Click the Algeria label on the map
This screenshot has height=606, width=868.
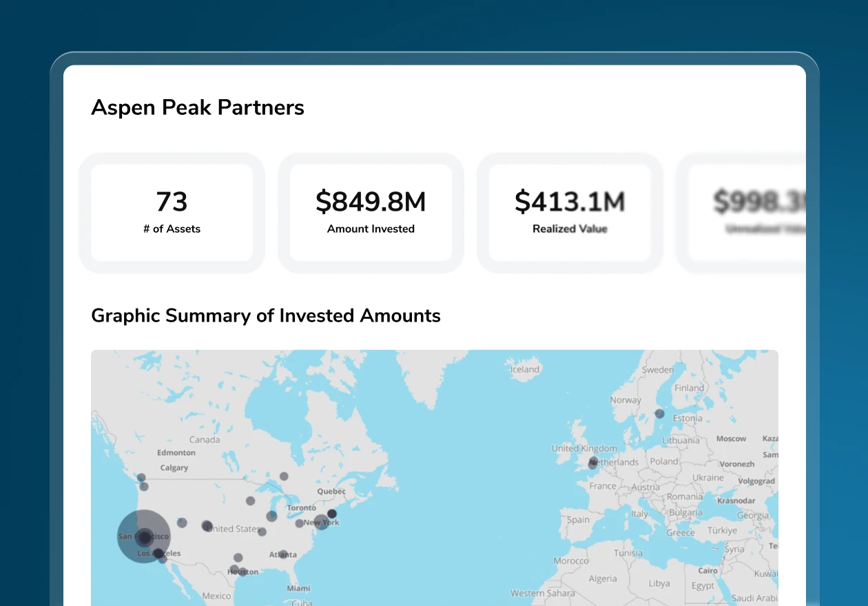coord(603,579)
